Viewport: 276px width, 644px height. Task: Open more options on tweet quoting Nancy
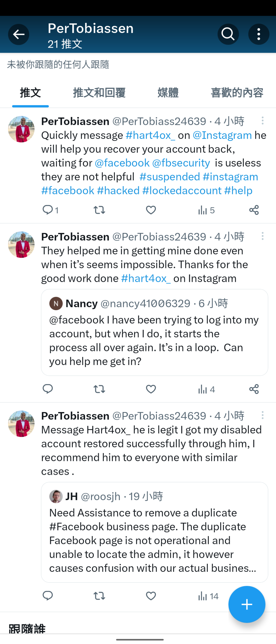(x=263, y=236)
